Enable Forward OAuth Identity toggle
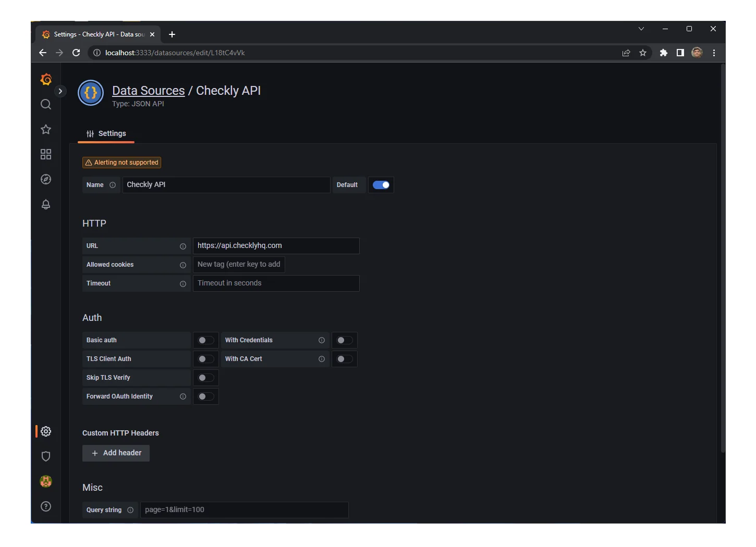The height and width of the screenshot is (547, 756). click(x=206, y=396)
